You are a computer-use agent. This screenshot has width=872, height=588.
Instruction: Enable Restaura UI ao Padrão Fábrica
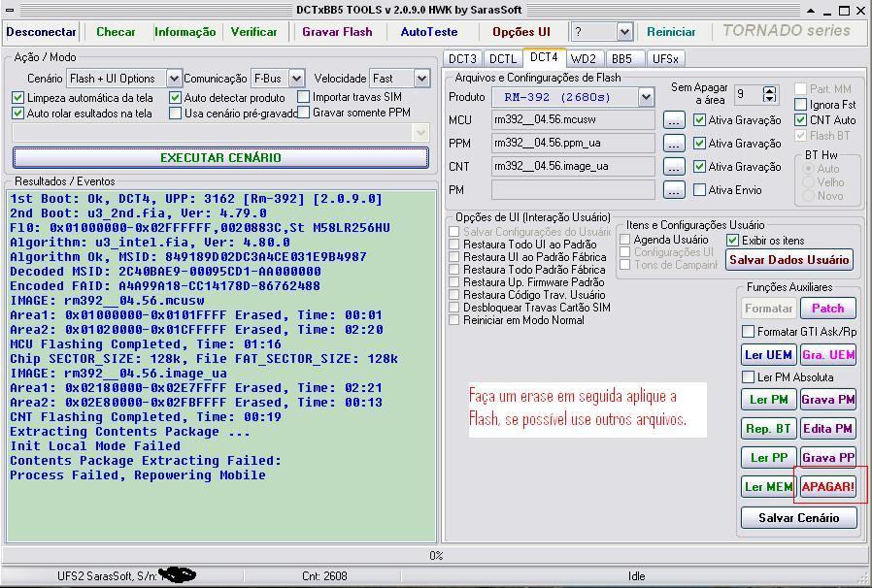[x=454, y=257]
